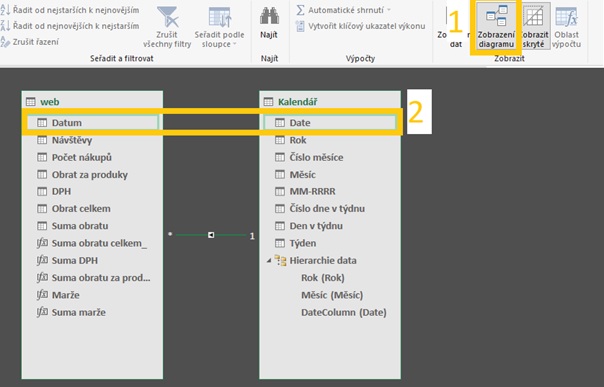Select the Kalendář table header

click(330, 102)
